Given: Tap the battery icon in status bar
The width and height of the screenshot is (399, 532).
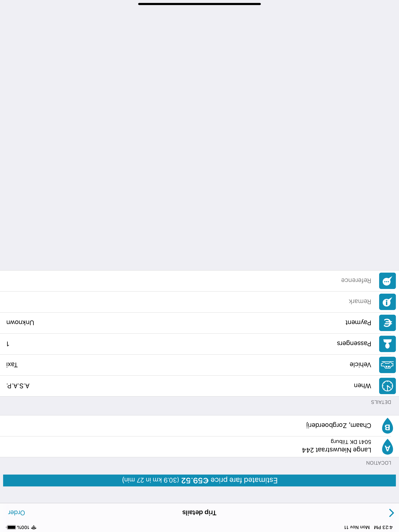Looking at the screenshot, I should point(11,527).
